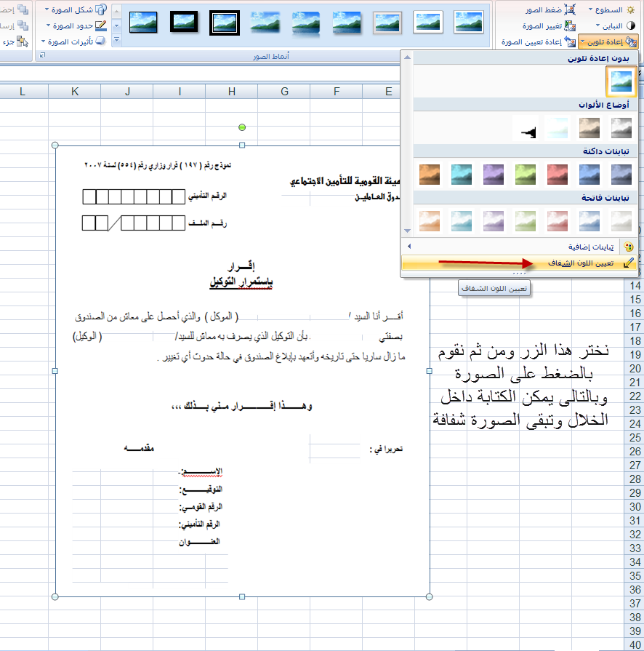The width and height of the screenshot is (644, 651).
Task: Select column F by its header
Action: [x=337, y=92]
